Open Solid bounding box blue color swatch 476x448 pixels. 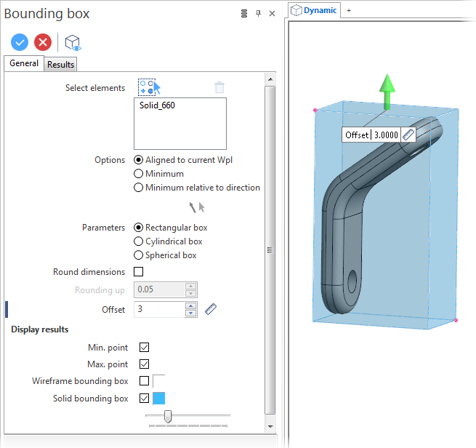coord(158,399)
